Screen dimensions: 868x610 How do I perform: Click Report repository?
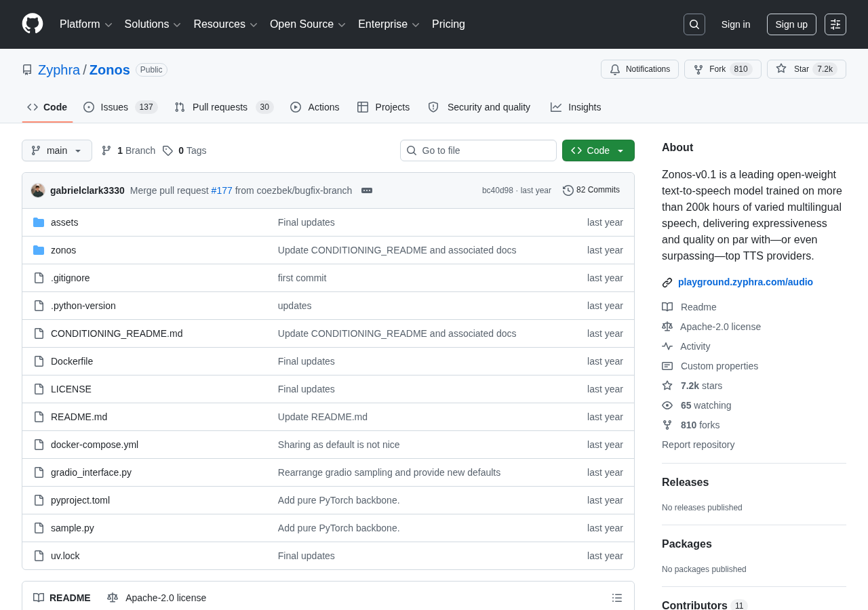pos(698,445)
